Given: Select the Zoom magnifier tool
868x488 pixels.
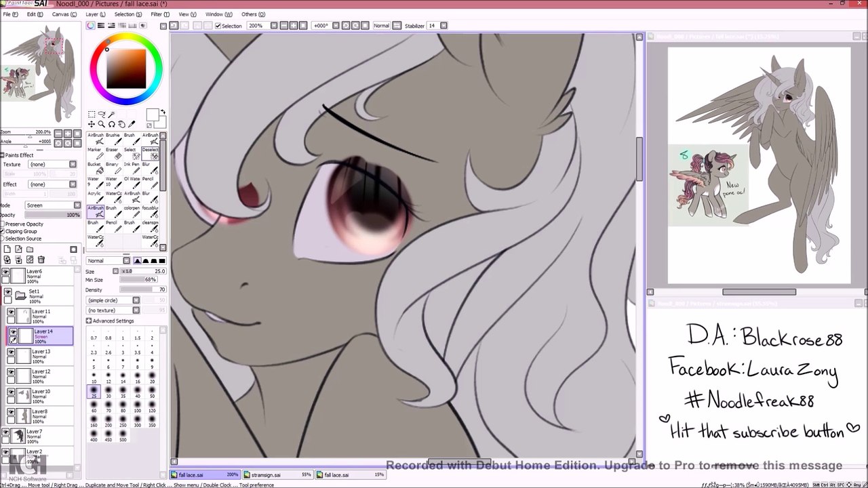Looking at the screenshot, I should (x=101, y=124).
